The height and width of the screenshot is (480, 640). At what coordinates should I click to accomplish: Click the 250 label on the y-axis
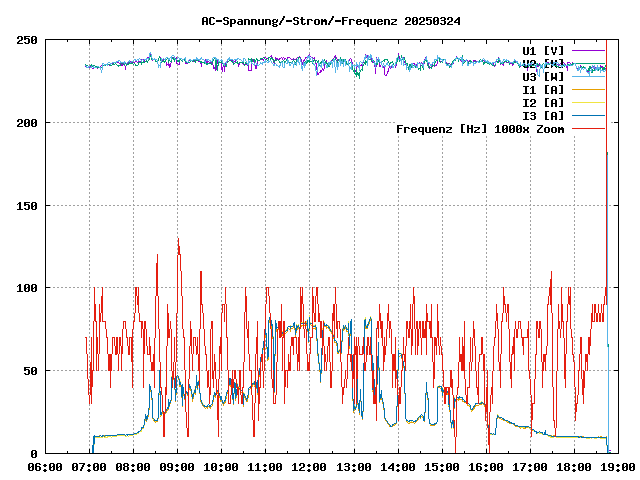[x=27, y=40]
